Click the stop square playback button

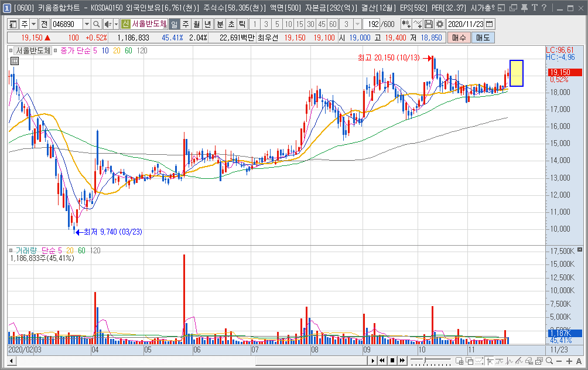tap(392, 361)
